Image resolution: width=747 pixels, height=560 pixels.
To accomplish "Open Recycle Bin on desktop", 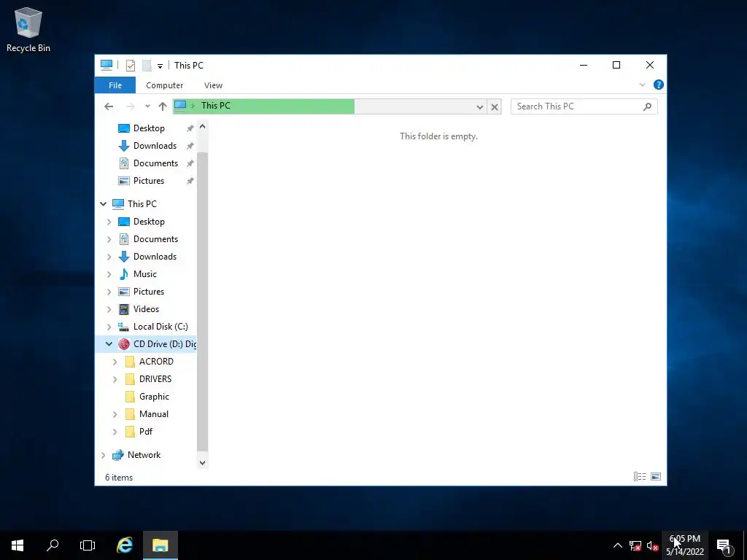I will click(x=28, y=29).
